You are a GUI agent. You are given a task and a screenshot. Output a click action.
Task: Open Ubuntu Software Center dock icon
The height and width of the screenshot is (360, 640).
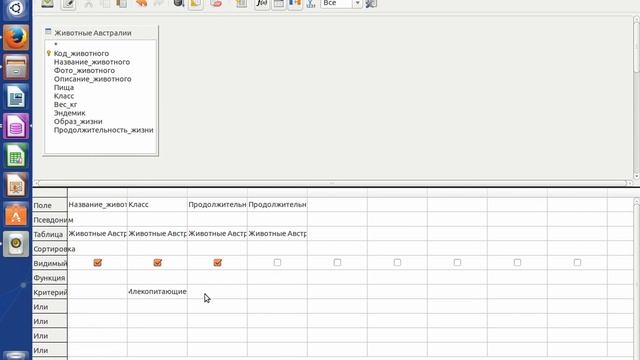(16, 215)
